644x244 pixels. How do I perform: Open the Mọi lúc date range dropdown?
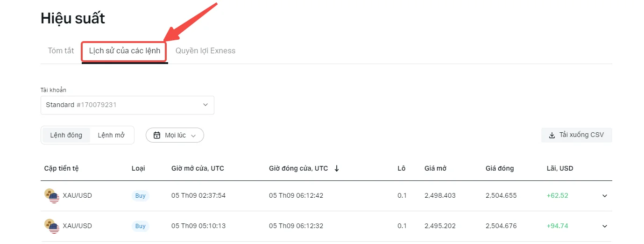[x=175, y=135]
